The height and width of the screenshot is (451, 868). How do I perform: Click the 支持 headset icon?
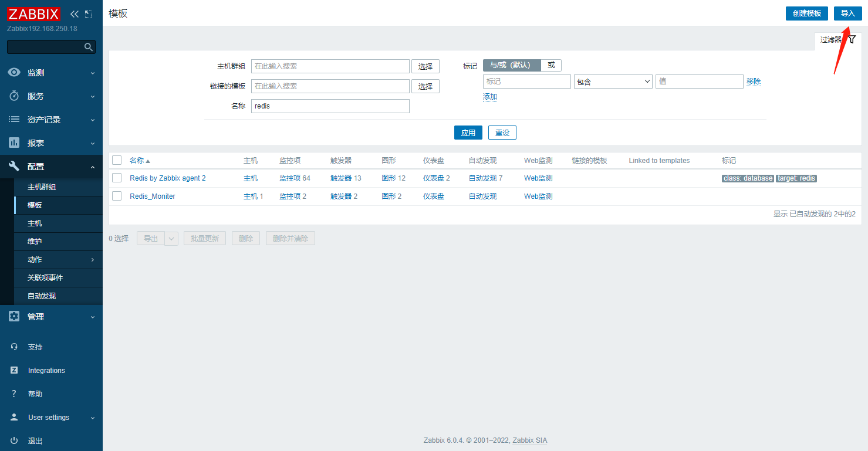[14, 347]
